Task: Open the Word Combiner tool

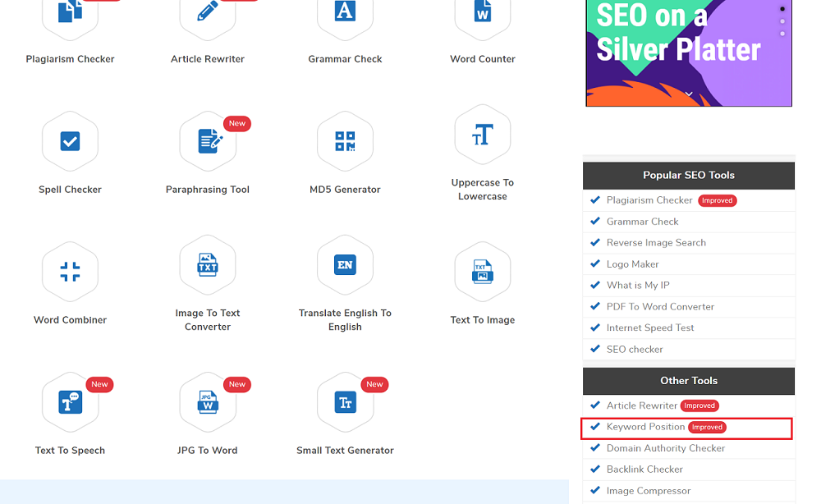Action: click(x=70, y=271)
